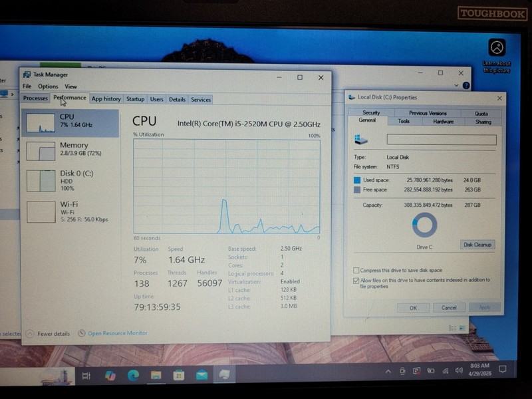Screen dimensions: 532x399
Task: Switch to the Processes tab
Action: [x=35, y=98]
